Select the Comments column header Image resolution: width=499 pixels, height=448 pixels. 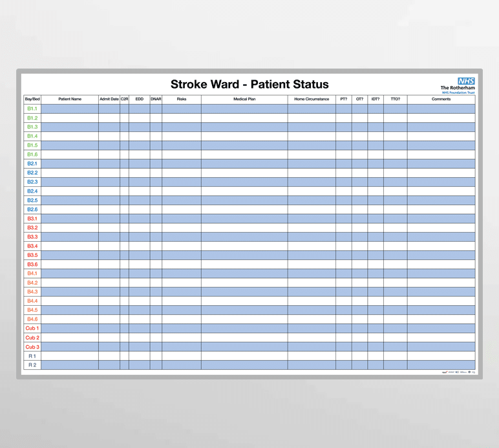pyautogui.click(x=441, y=100)
